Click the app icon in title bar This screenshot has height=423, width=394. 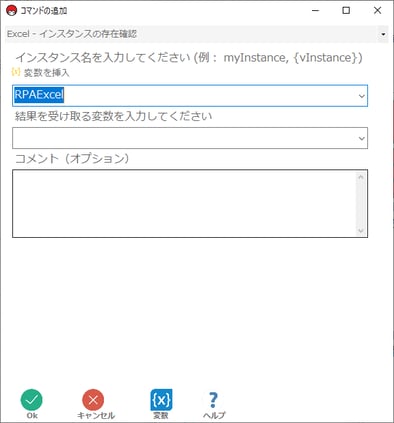(11, 11)
